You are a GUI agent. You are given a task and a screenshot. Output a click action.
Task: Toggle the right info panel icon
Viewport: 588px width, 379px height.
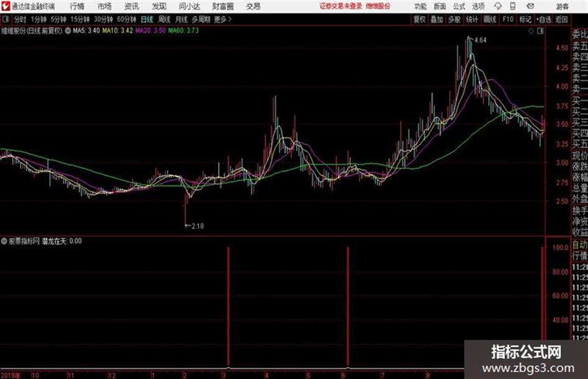pos(540,31)
